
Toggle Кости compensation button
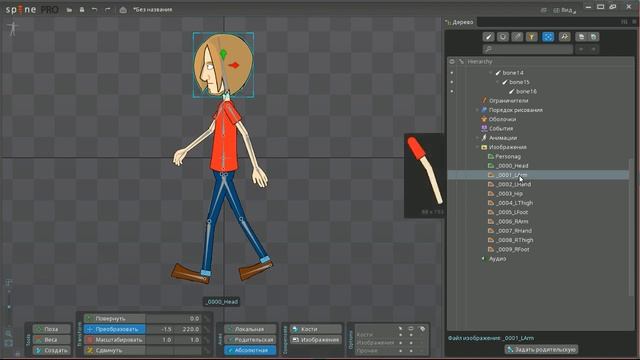[x=316, y=329]
